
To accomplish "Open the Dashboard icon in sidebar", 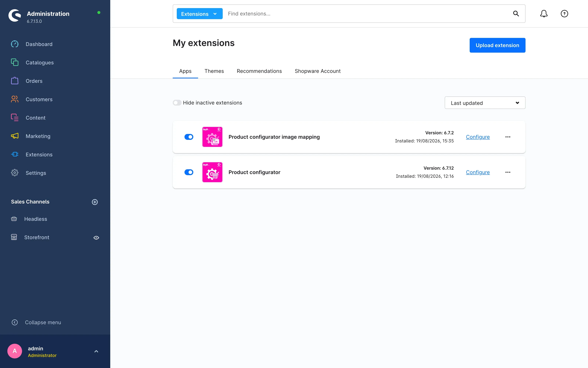I will point(15,44).
